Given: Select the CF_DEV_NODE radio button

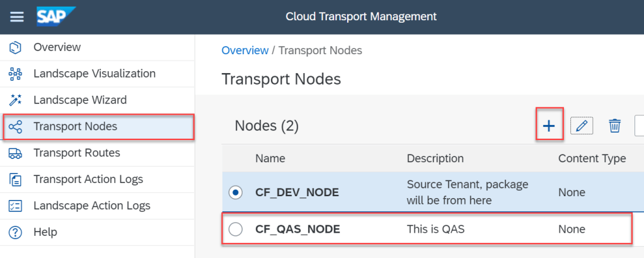Looking at the screenshot, I should coord(236,192).
